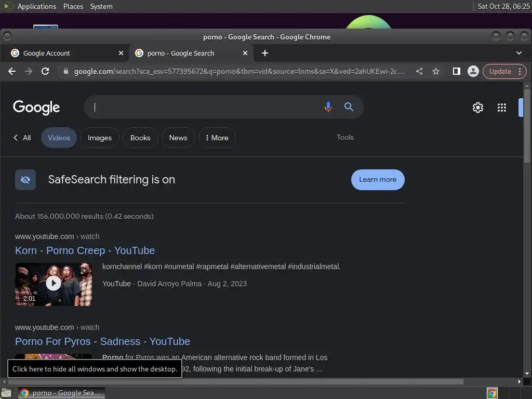Click the address bar URL
Image resolution: width=532 pixels, height=399 pixels.
(x=239, y=71)
